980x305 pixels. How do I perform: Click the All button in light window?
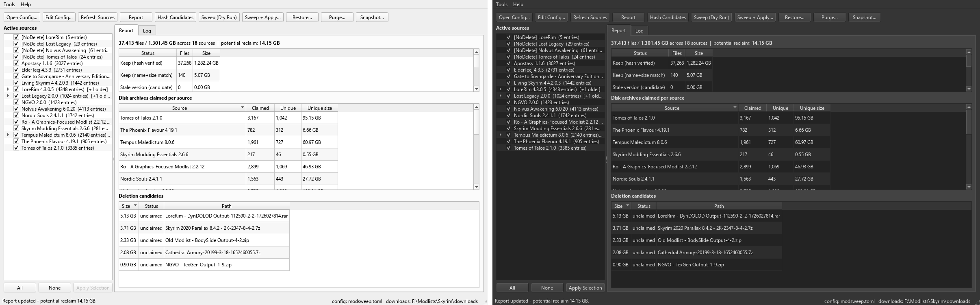pyautogui.click(x=20, y=288)
